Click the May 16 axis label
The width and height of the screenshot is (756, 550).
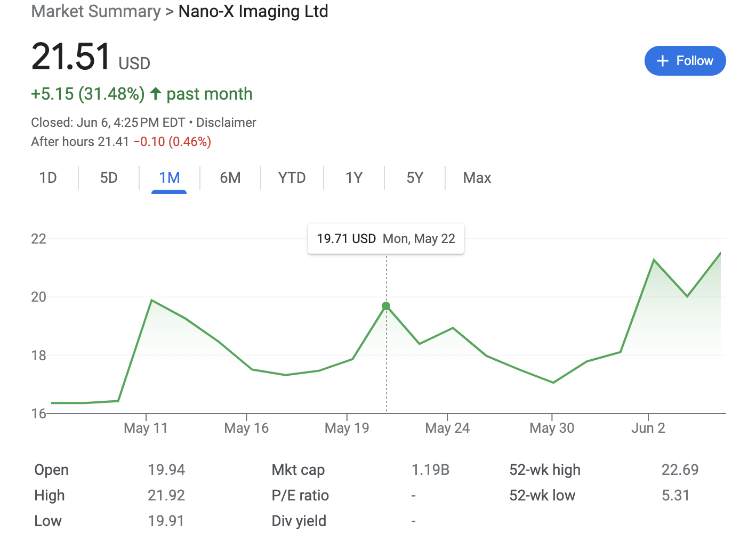coord(246,428)
